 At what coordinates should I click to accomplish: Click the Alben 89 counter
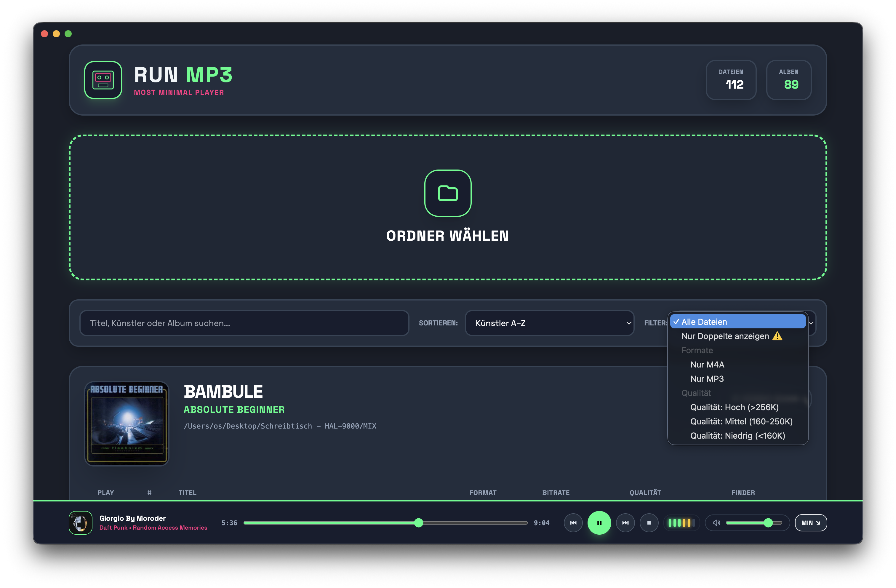pos(789,80)
